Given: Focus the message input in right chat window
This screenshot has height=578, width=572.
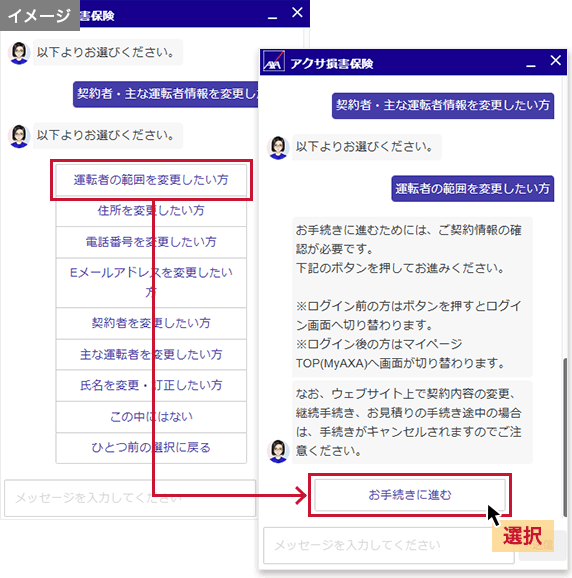Looking at the screenshot, I should pyautogui.click(x=389, y=545).
